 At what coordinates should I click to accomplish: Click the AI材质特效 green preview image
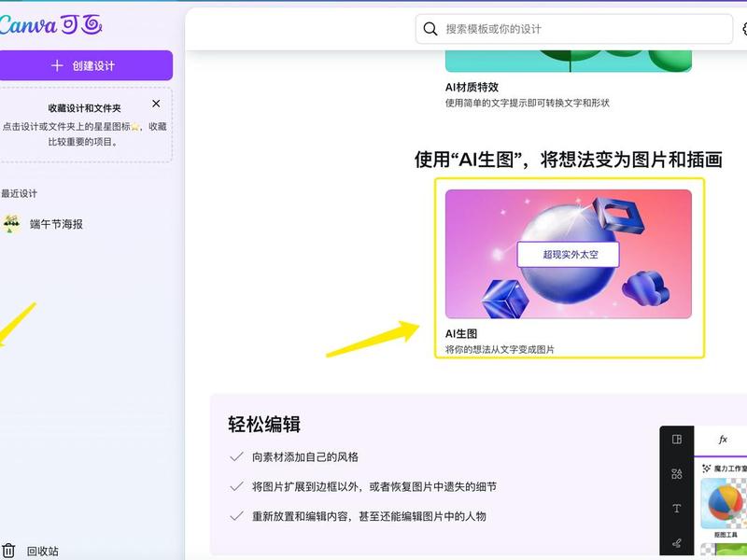click(x=569, y=61)
